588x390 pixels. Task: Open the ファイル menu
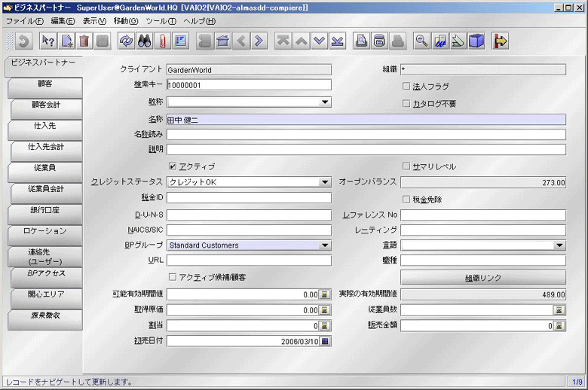[x=25, y=21]
